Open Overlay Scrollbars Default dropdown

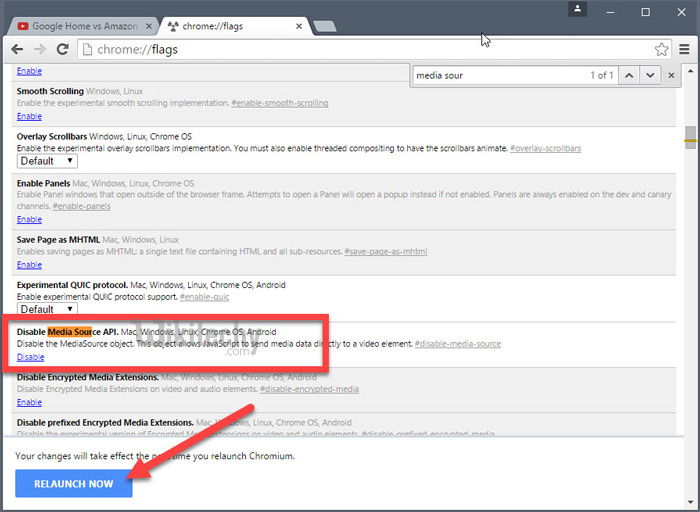click(x=47, y=161)
